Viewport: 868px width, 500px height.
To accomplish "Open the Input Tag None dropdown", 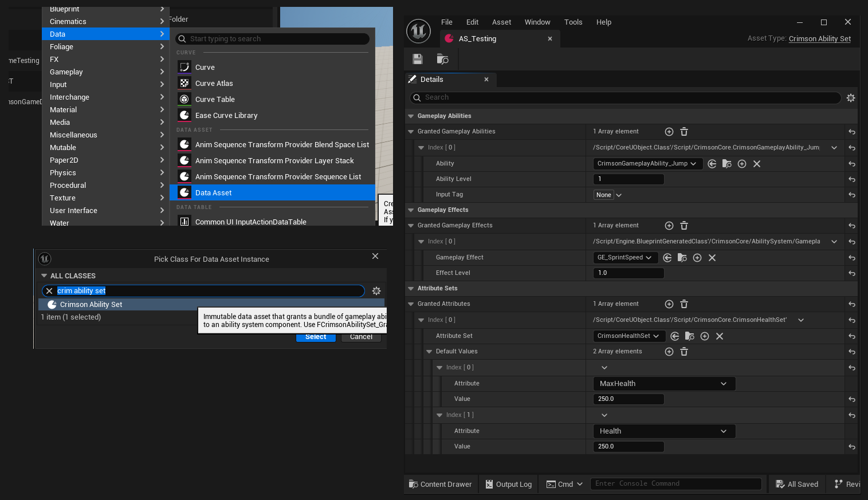I will pyautogui.click(x=608, y=195).
